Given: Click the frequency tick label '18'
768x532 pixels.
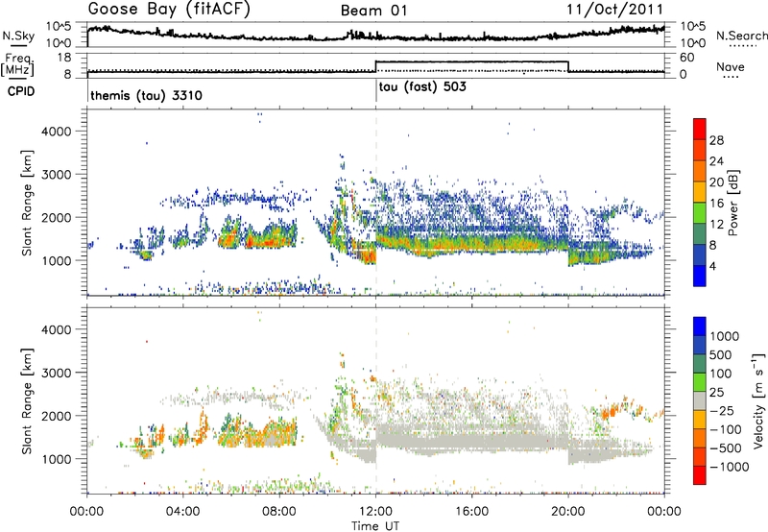Looking at the screenshot, I should pyautogui.click(x=64, y=58).
